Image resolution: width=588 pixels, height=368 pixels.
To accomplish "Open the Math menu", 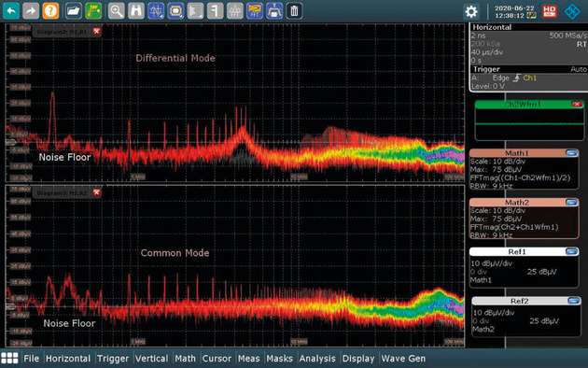I will (x=185, y=359).
